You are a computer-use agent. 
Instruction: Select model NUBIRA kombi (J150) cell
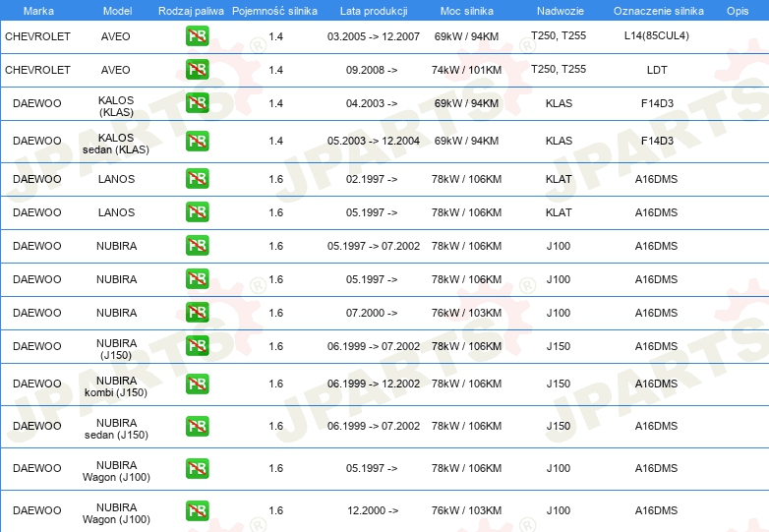click(116, 386)
